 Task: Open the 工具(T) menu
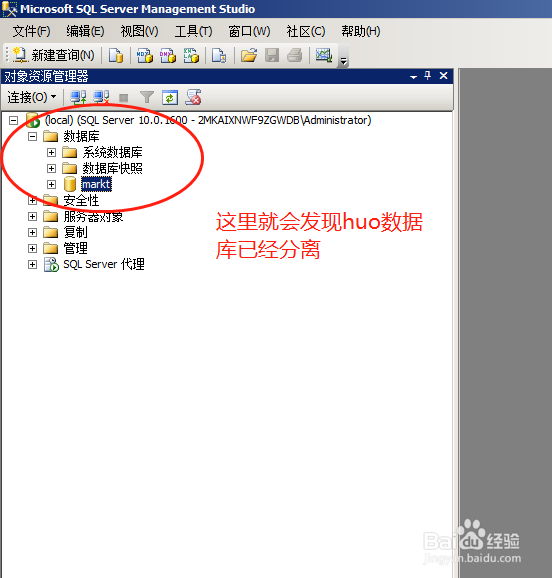click(193, 31)
